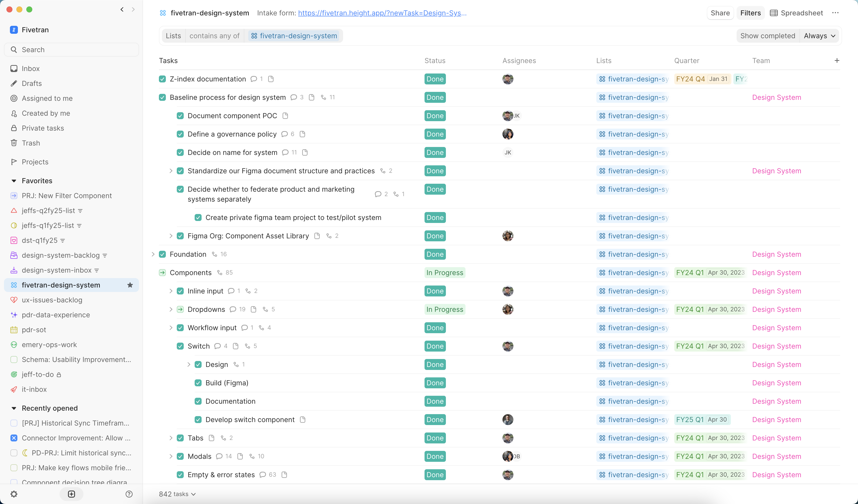Image resolution: width=858 pixels, height=504 pixels.
Task: Click the Fivetran workspace logo icon
Action: (14, 30)
